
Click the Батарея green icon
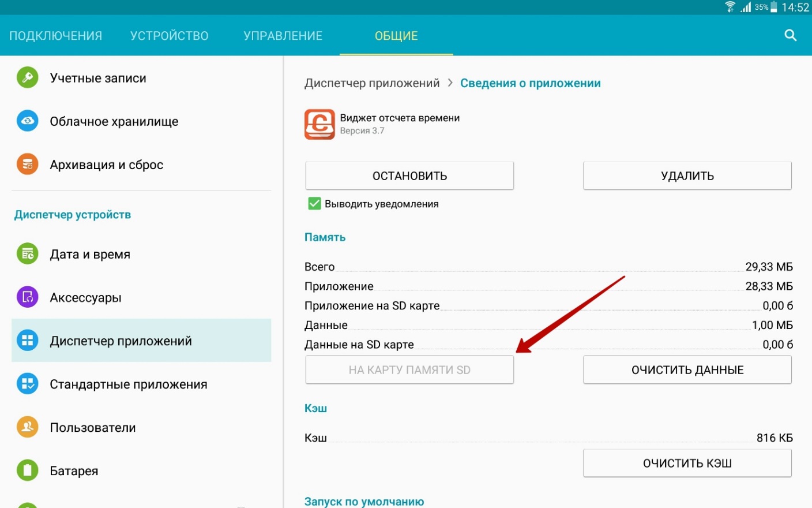27,470
